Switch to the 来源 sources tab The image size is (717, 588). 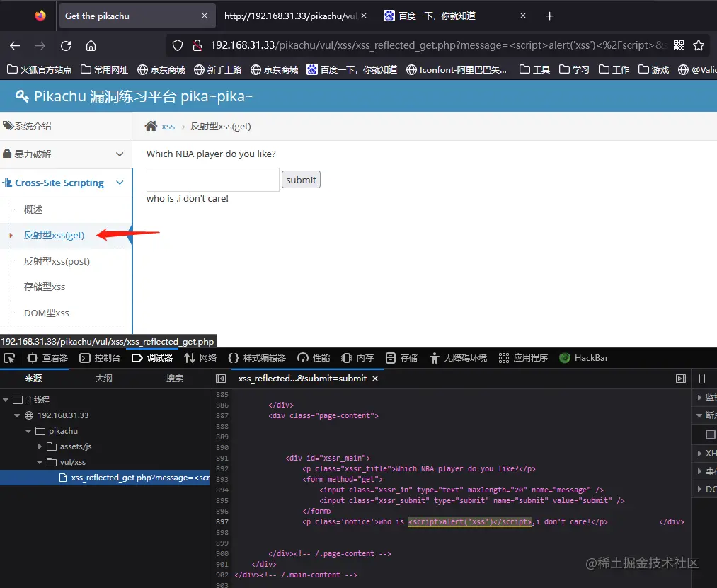coord(33,378)
